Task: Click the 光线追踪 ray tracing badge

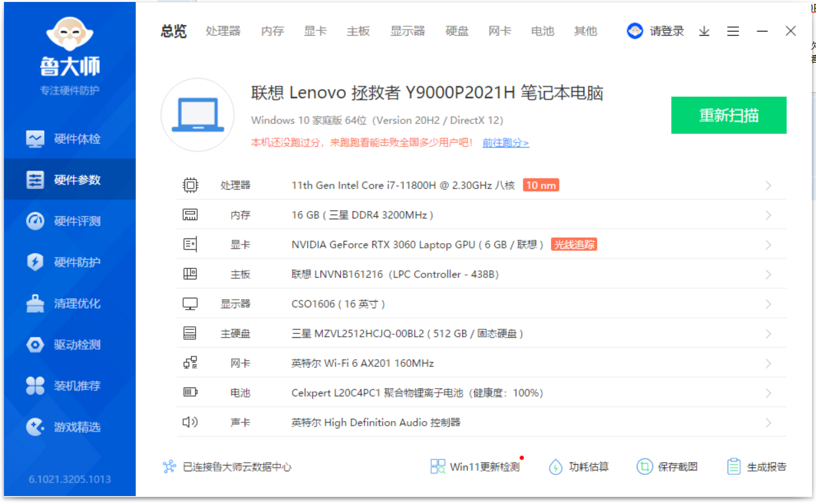Action: (574, 244)
